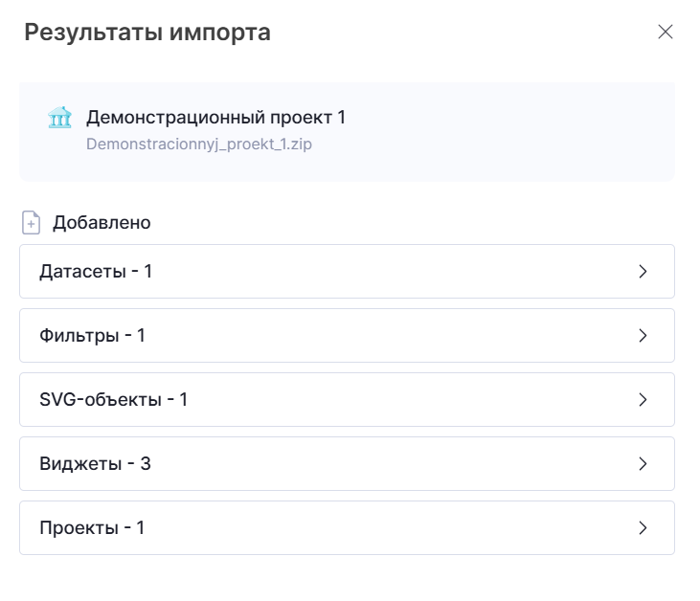Select the 'Фильтры - 1' label
This screenshot has height=601, width=700.
pos(92,336)
